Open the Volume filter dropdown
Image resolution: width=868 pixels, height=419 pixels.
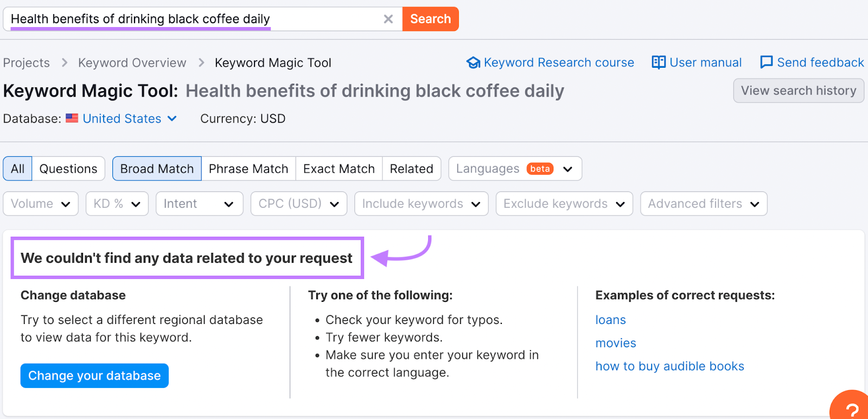(41, 204)
